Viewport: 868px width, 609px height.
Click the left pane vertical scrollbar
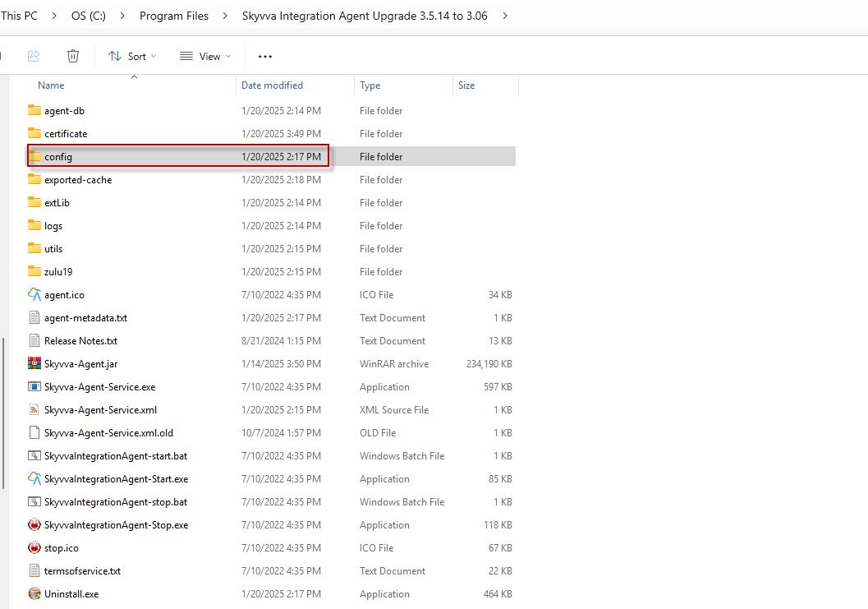[x=4, y=411]
